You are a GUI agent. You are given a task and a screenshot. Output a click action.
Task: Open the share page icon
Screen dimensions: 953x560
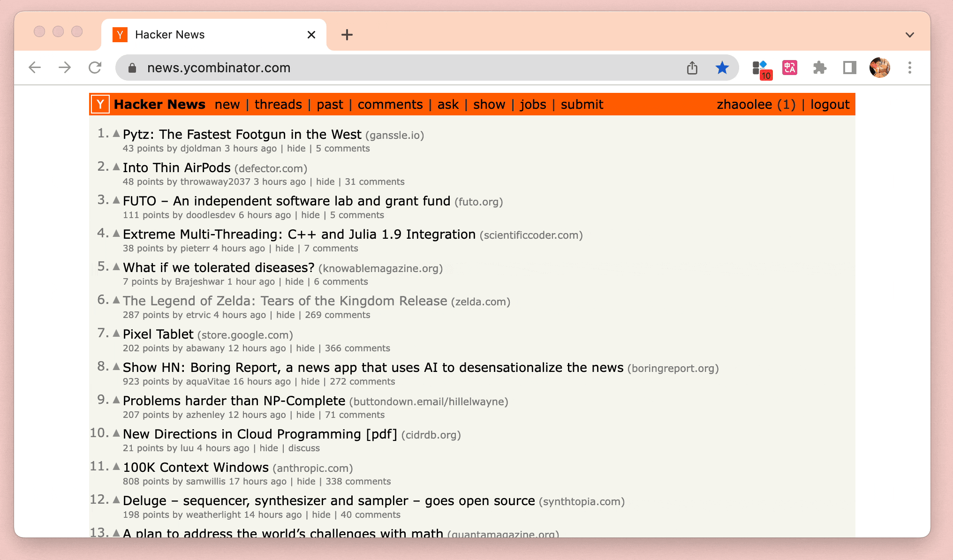click(692, 68)
